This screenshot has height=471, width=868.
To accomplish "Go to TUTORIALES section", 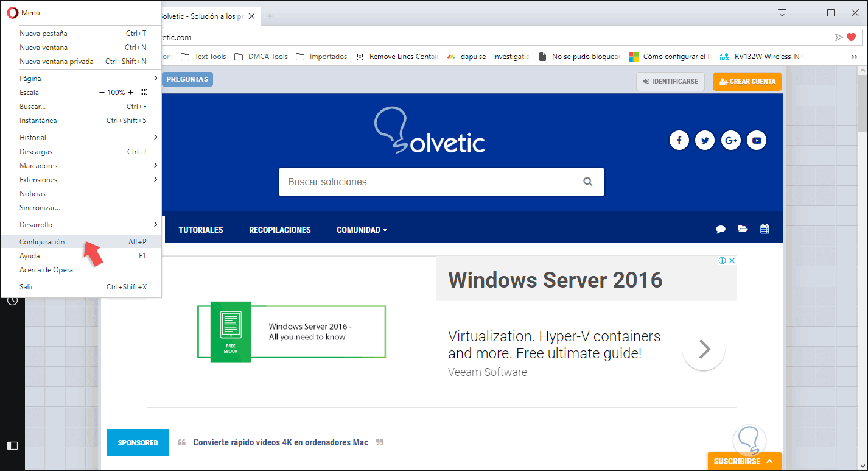I will click(201, 230).
